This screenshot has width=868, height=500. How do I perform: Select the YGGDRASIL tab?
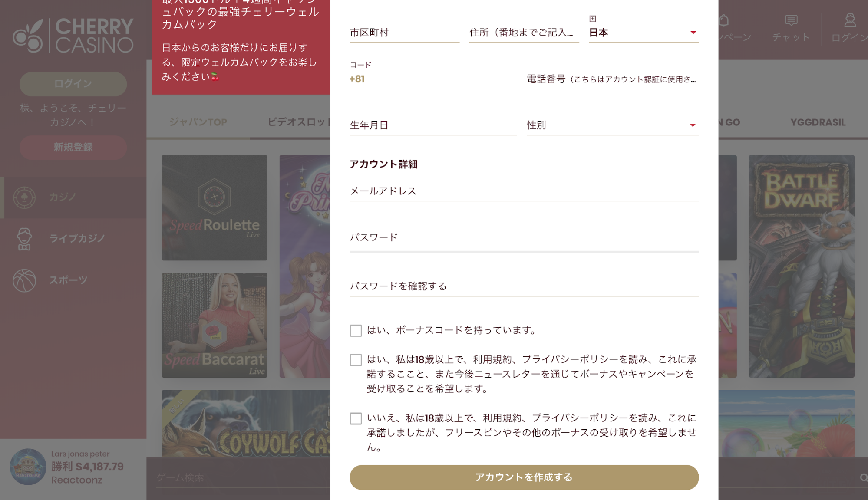818,122
